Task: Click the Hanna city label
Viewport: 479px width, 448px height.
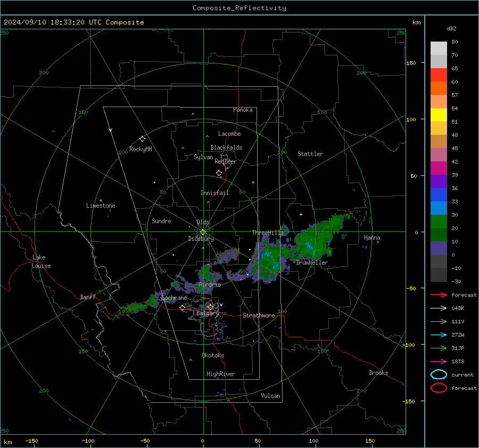Action: click(372, 238)
